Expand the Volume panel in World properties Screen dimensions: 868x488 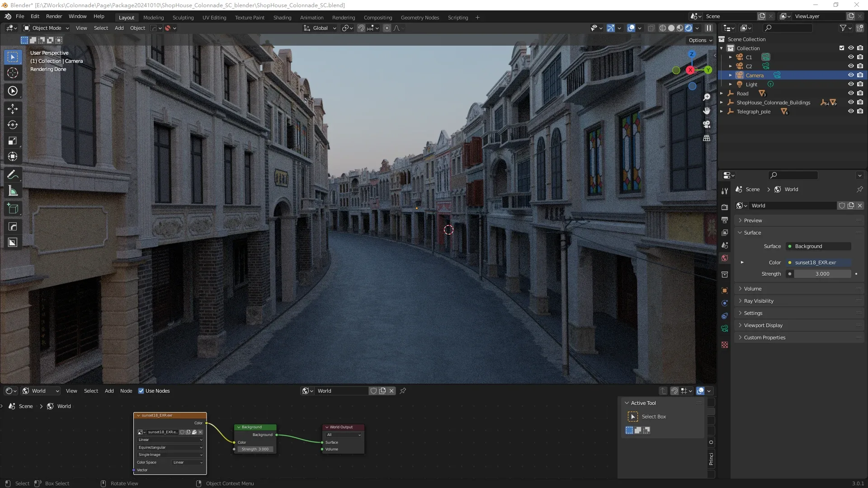click(753, 289)
